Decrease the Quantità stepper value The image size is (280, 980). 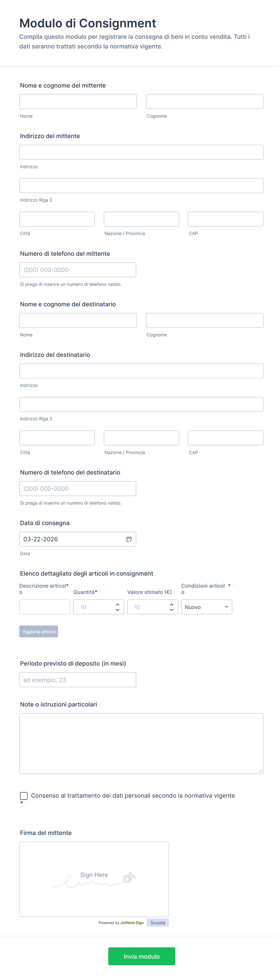117,610
